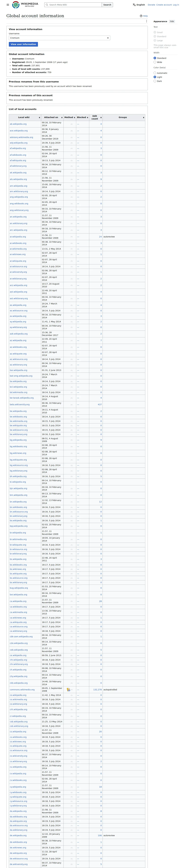Select the Wide width option
This screenshot has height=868, width=186.
coord(155,62)
